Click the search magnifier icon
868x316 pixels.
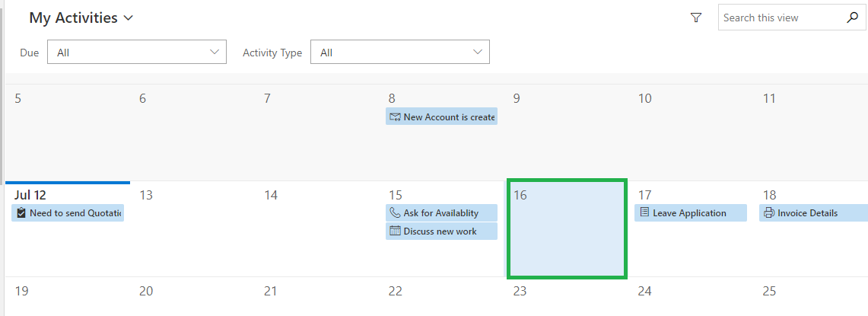pos(853,18)
